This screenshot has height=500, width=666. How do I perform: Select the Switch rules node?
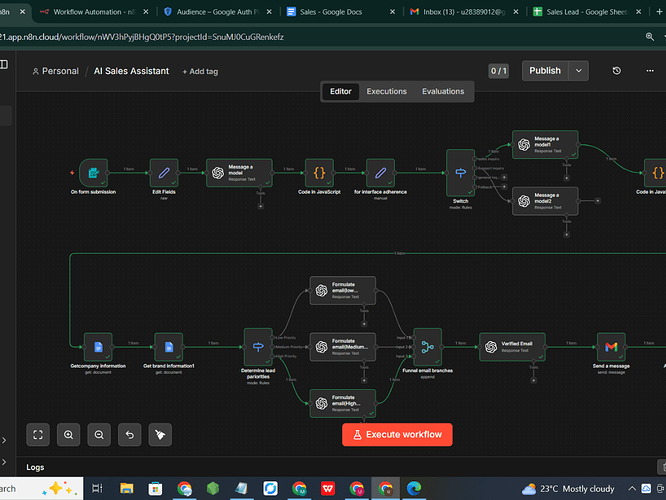tap(460, 172)
